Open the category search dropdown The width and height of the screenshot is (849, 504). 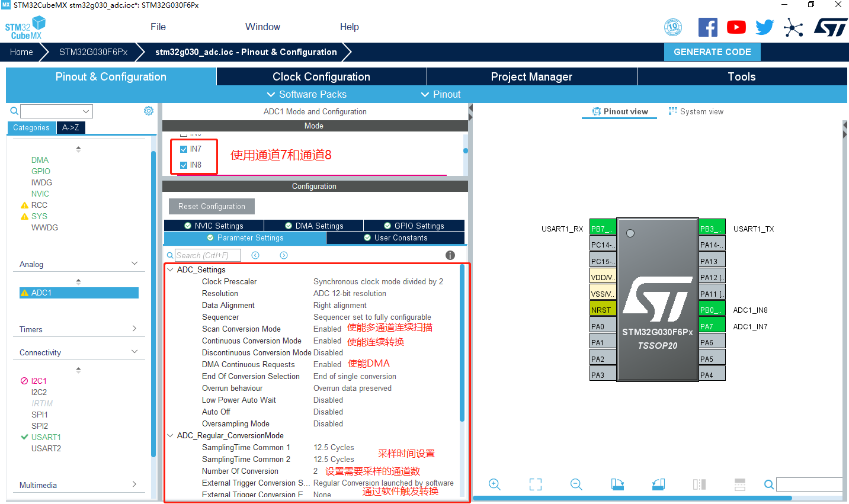coord(86,111)
